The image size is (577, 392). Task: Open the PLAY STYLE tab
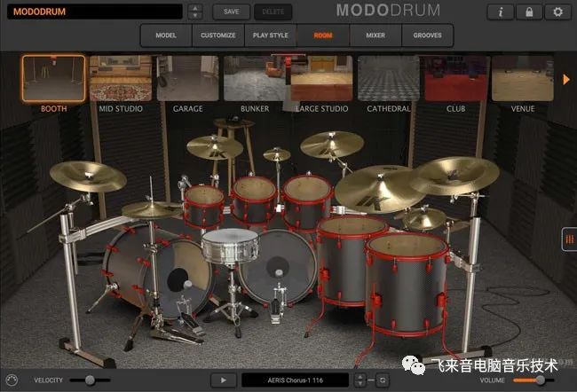tap(271, 35)
